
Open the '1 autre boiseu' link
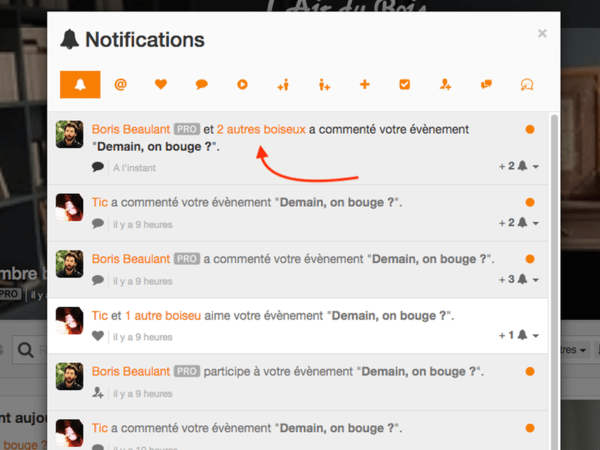pyautogui.click(x=163, y=316)
